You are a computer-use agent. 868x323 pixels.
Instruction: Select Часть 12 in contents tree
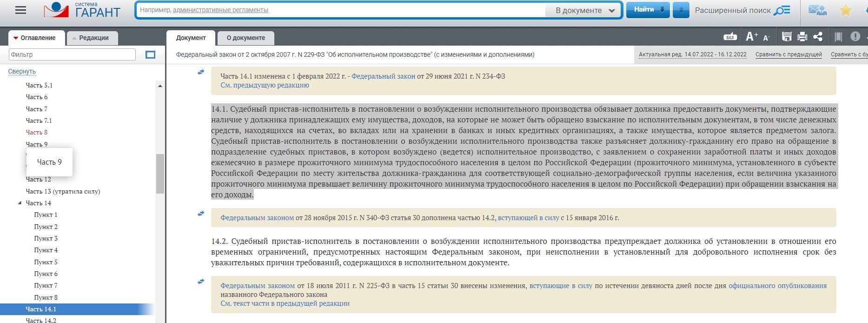click(x=38, y=179)
